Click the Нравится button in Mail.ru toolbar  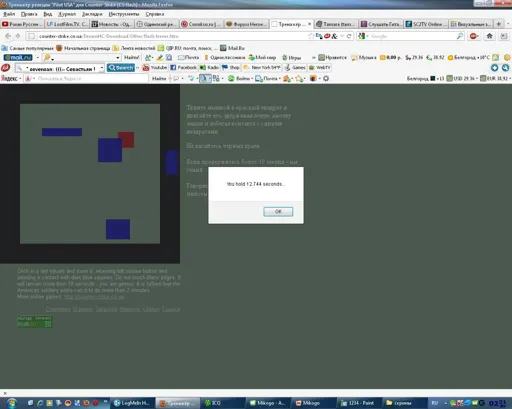(x=332, y=58)
